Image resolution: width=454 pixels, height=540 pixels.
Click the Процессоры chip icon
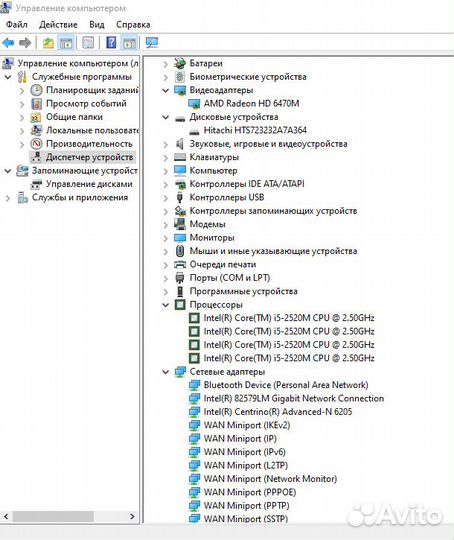click(180, 305)
